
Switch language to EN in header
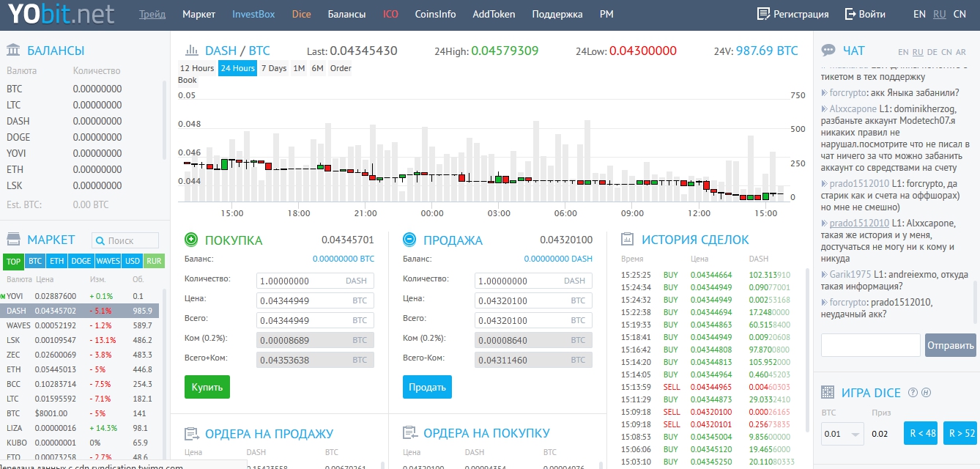click(x=920, y=14)
